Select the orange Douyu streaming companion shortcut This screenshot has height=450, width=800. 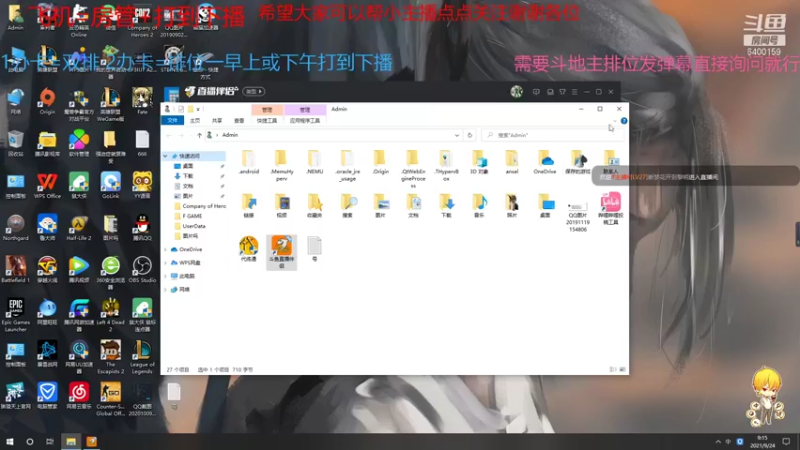tap(281, 252)
